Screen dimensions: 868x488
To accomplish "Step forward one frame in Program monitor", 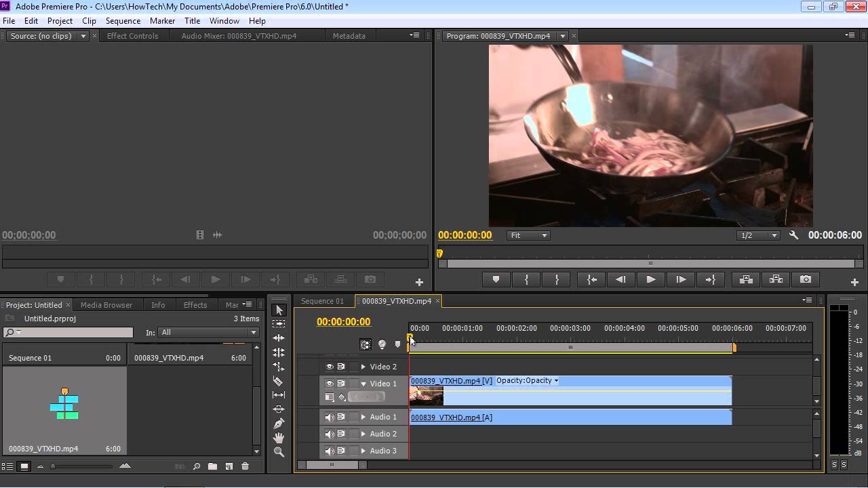I will (680, 279).
